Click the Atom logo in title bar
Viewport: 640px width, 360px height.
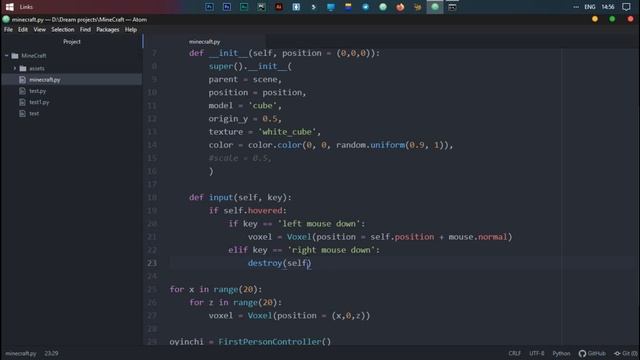tap(6, 19)
